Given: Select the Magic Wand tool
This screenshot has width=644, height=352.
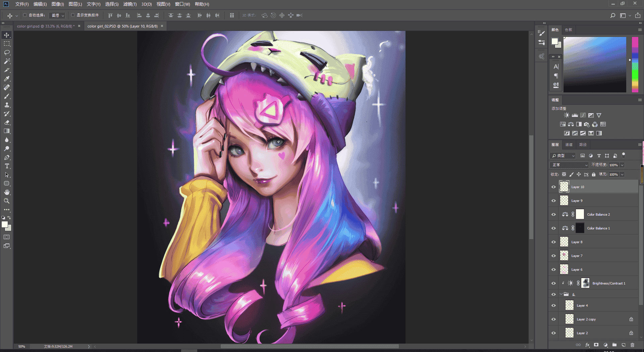Looking at the screenshot, I should [7, 61].
